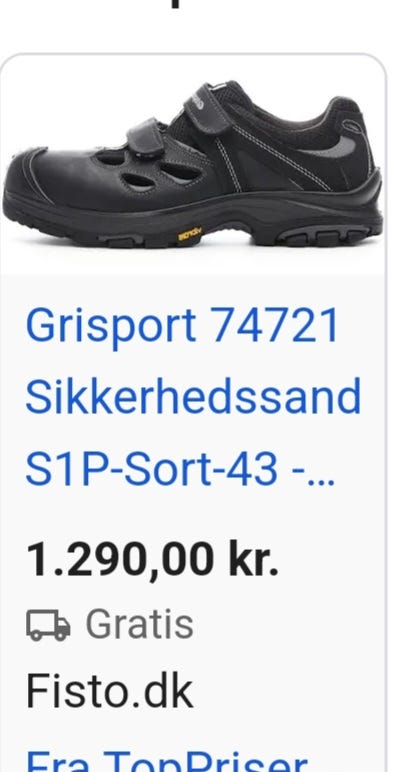Viewport: 403px width, 772px height.
Task: Click the ventilation holes on the shoe image
Action: (148, 172)
